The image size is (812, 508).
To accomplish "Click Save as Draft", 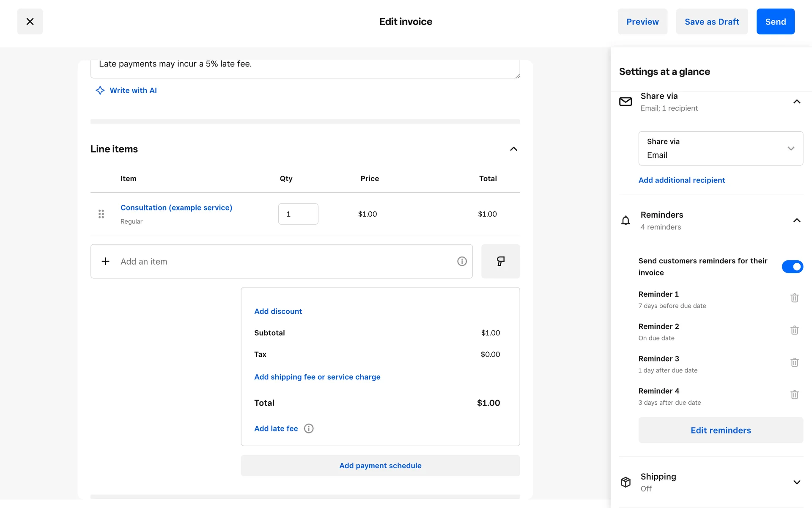I will (x=712, y=22).
